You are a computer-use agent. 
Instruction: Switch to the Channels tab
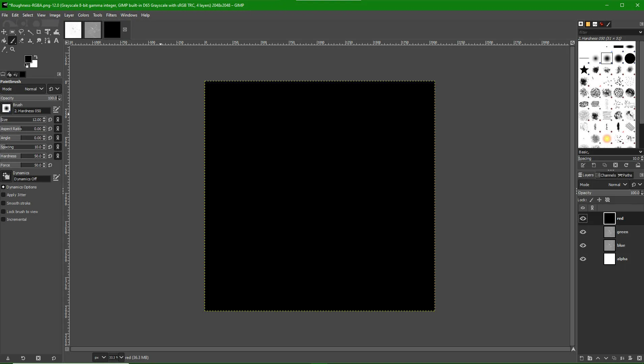coord(606,175)
